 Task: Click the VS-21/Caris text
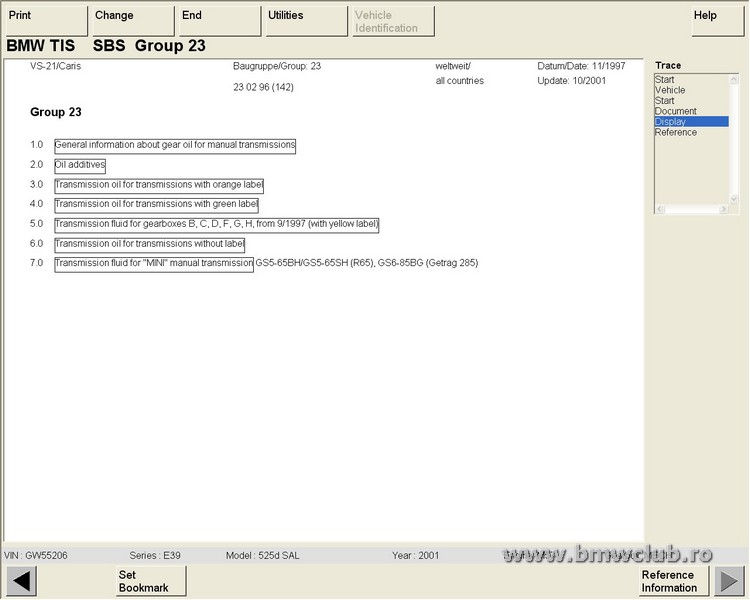pos(55,66)
